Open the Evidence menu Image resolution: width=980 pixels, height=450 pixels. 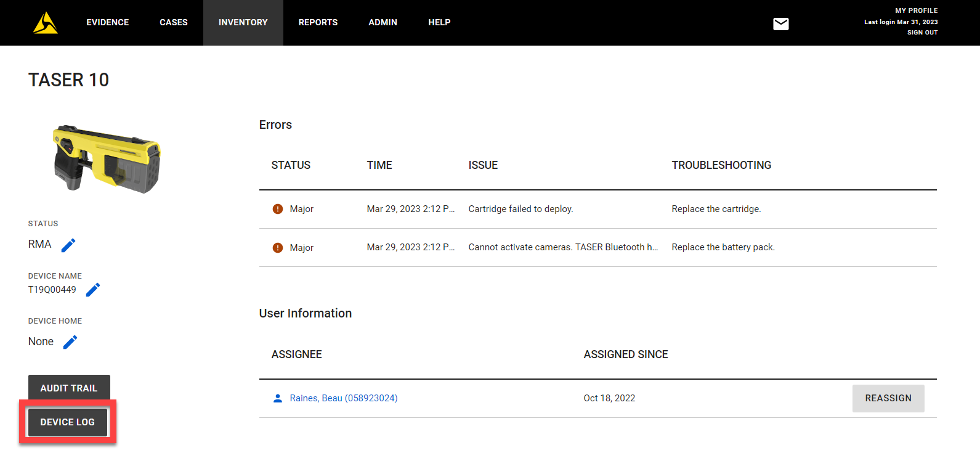108,22
